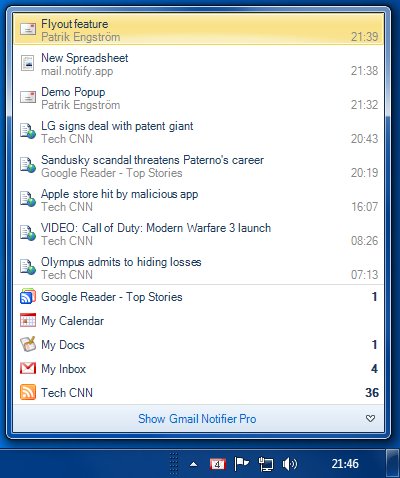Click the volume speaker tray icon
Screen dimensions: 400x478
pos(290,464)
